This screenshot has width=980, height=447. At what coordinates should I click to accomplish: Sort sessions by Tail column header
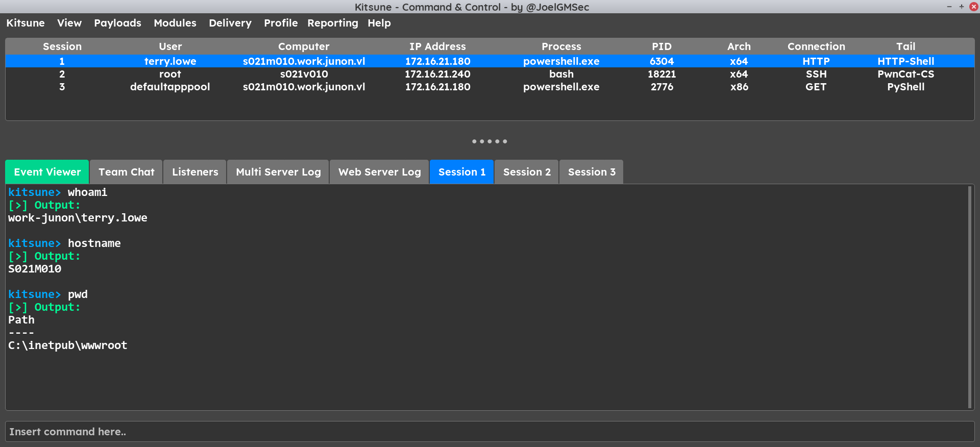[906, 46]
